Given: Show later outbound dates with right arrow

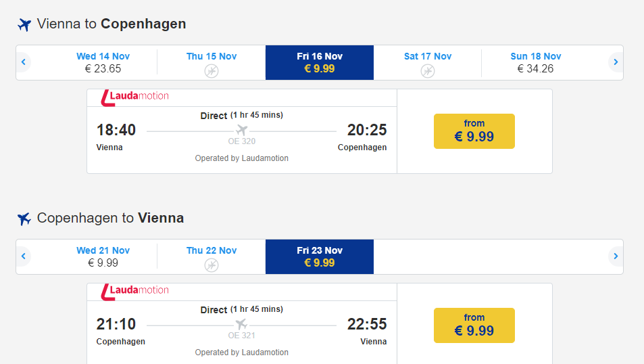Looking at the screenshot, I should (x=615, y=62).
